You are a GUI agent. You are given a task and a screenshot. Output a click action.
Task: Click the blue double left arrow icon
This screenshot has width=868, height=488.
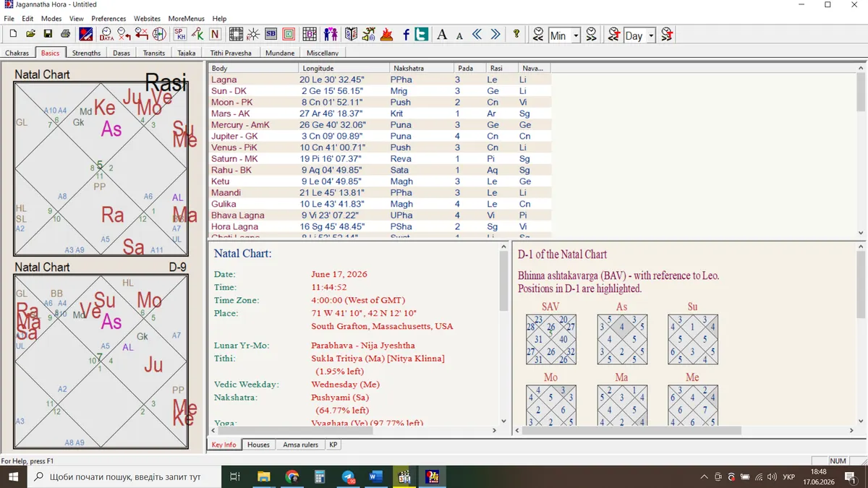477,34
